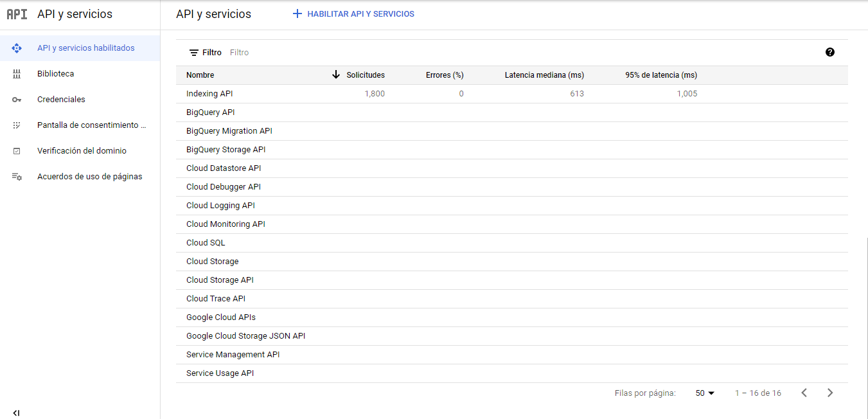Screen dimensions: 868x419
Task: Open the Cloud Storage API link
Action: point(220,280)
